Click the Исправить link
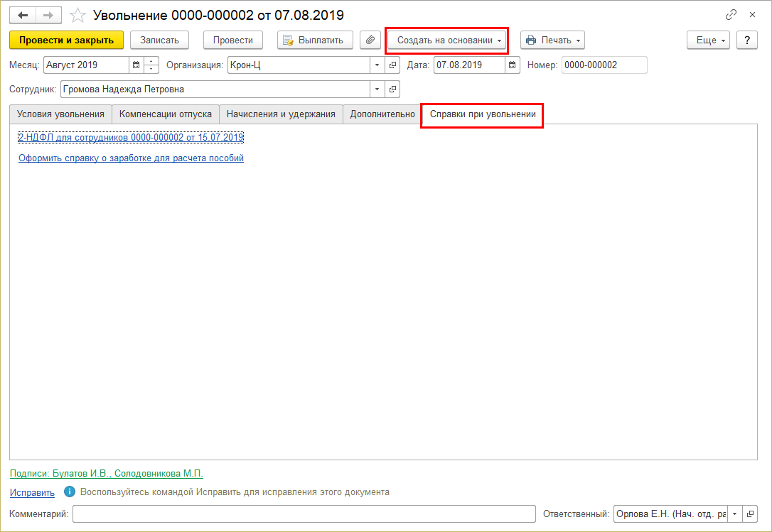 (x=32, y=493)
